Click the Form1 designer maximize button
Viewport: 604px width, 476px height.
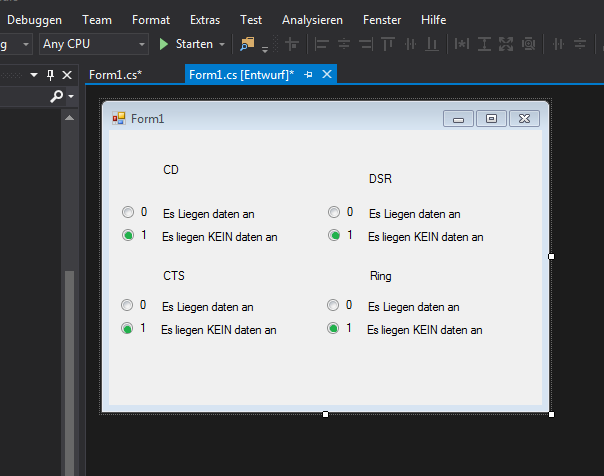click(x=491, y=119)
